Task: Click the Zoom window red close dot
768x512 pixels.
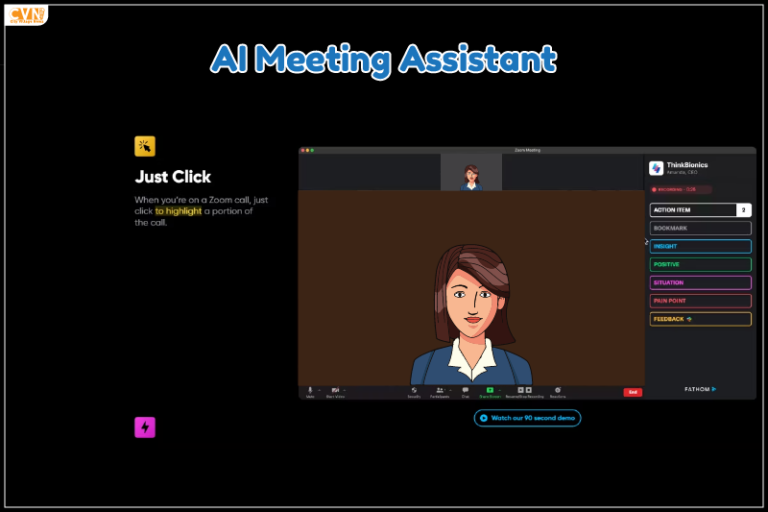Action: pyautogui.click(x=303, y=150)
